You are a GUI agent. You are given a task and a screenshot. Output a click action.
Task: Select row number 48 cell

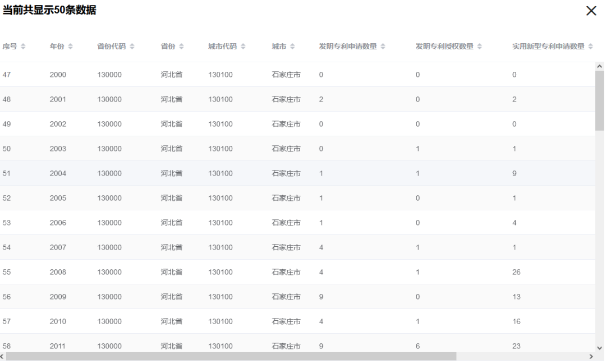point(7,99)
